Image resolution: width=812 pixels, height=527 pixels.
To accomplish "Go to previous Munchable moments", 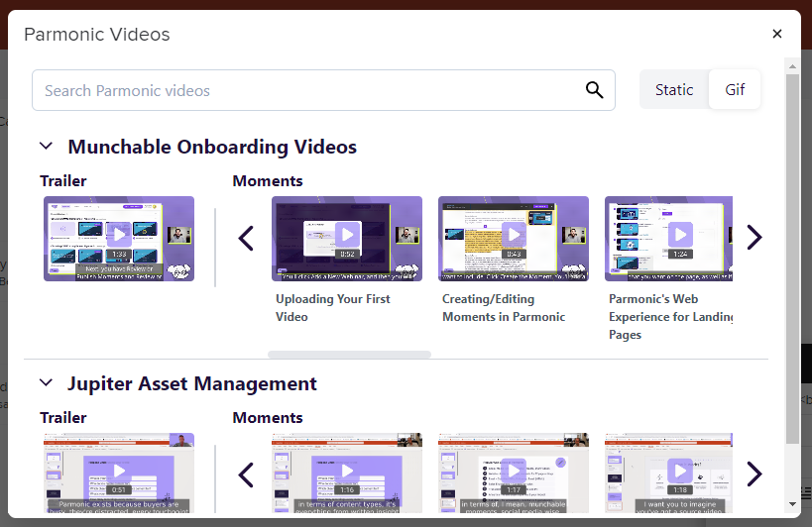I will 246,238.
